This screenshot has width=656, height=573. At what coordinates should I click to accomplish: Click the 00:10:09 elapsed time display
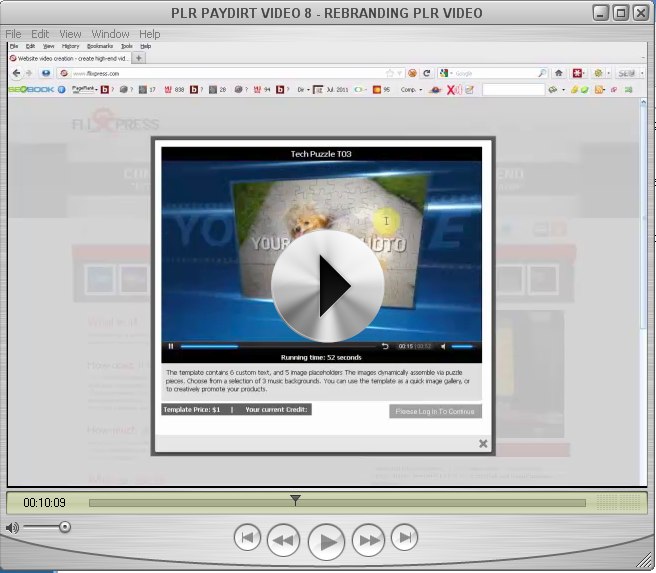coord(44,503)
